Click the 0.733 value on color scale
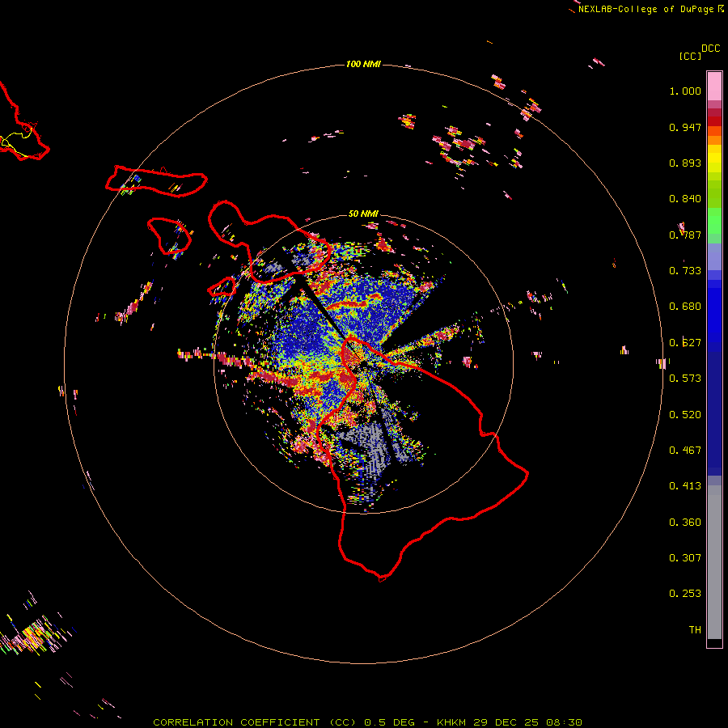Image resolution: width=728 pixels, height=728 pixels. [685, 271]
